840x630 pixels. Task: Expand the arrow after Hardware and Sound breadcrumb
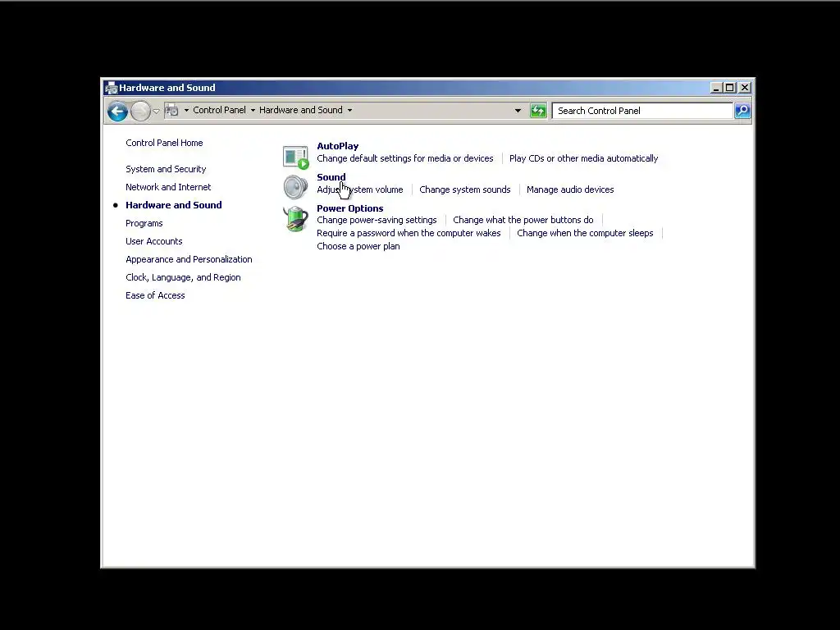click(349, 111)
